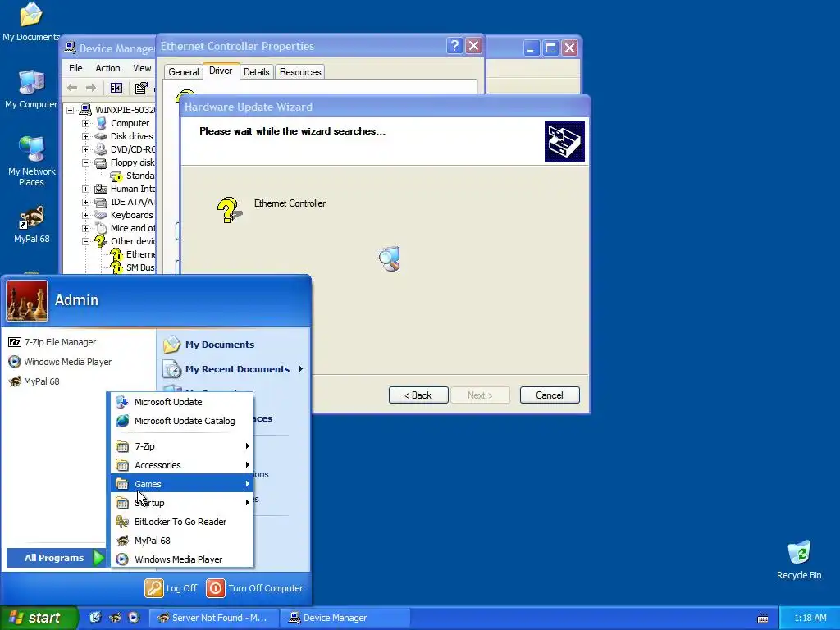Open the Action menu in Device Manager
The height and width of the screenshot is (630, 840).
coord(107,68)
